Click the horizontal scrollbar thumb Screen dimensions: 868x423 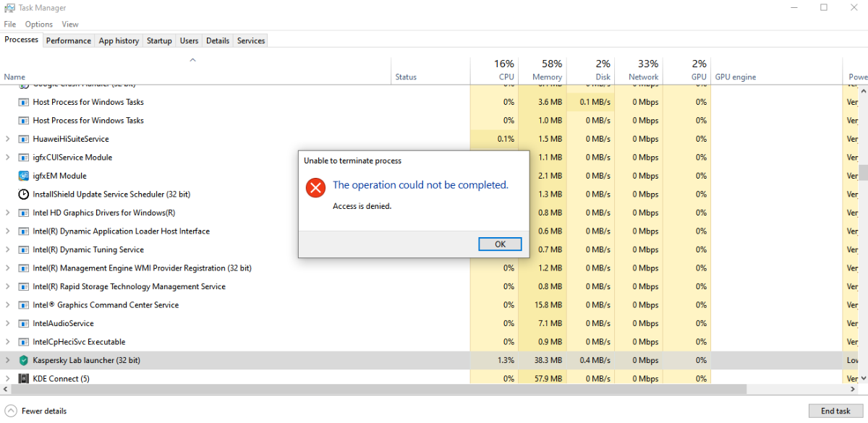tap(378, 389)
